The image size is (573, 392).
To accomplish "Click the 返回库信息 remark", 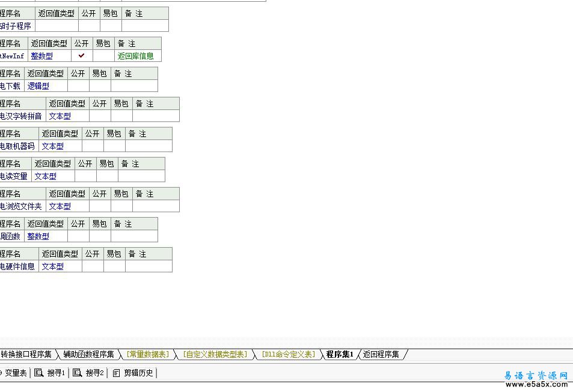I will pyautogui.click(x=135, y=56).
